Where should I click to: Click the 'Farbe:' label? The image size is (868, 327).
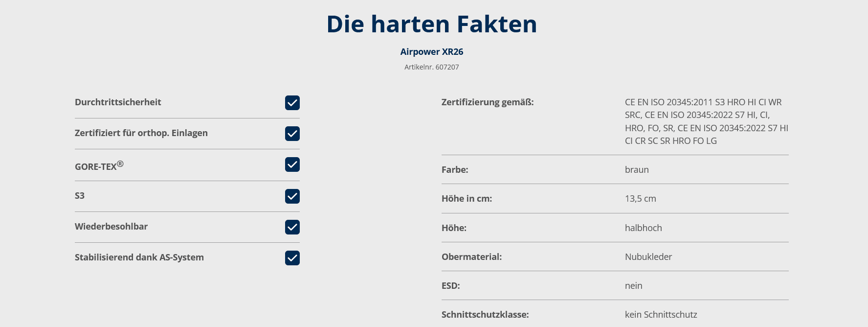455,170
